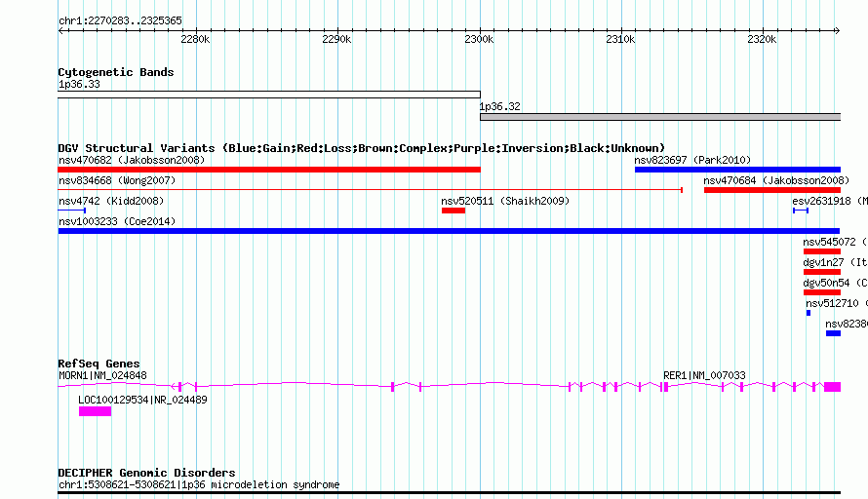This screenshot has height=499, width=868.
Task: Click LOC100129534|NR_024489 label
Action: tap(142, 400)
